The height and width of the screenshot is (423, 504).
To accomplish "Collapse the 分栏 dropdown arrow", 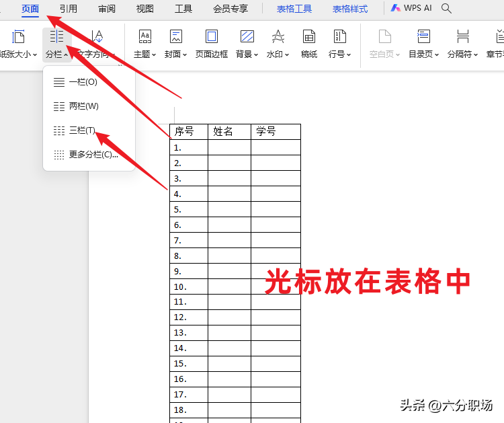I will pyautogui.click(x=66, y=55).
